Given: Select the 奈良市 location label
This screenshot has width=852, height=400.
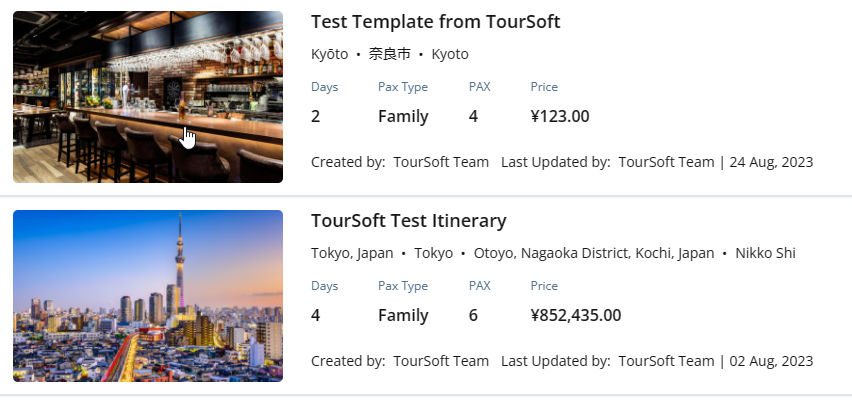Looking at the screenshot, I should [390, 54].
